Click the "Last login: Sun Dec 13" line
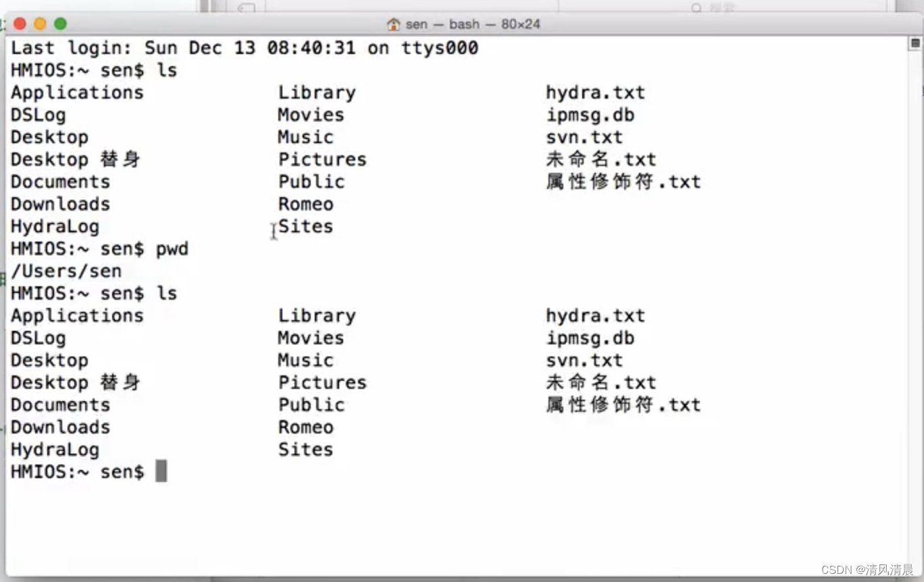This screenshot has height=582, width=924. click(x=245, y=48)
